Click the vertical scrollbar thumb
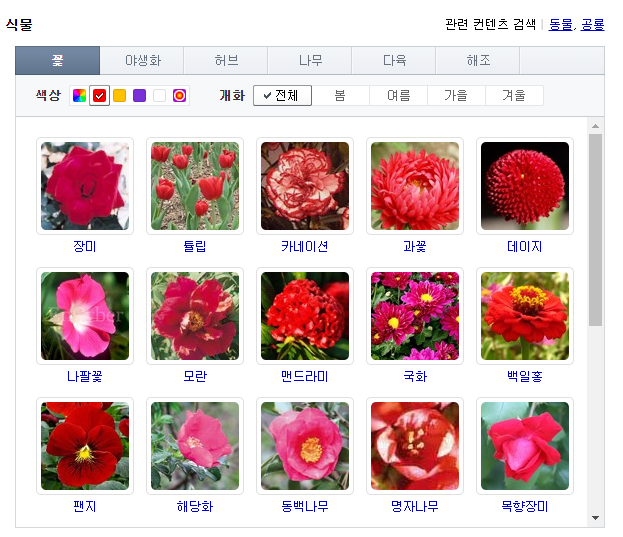The height and width of the screenshot is (537, 623). point(595,230)
